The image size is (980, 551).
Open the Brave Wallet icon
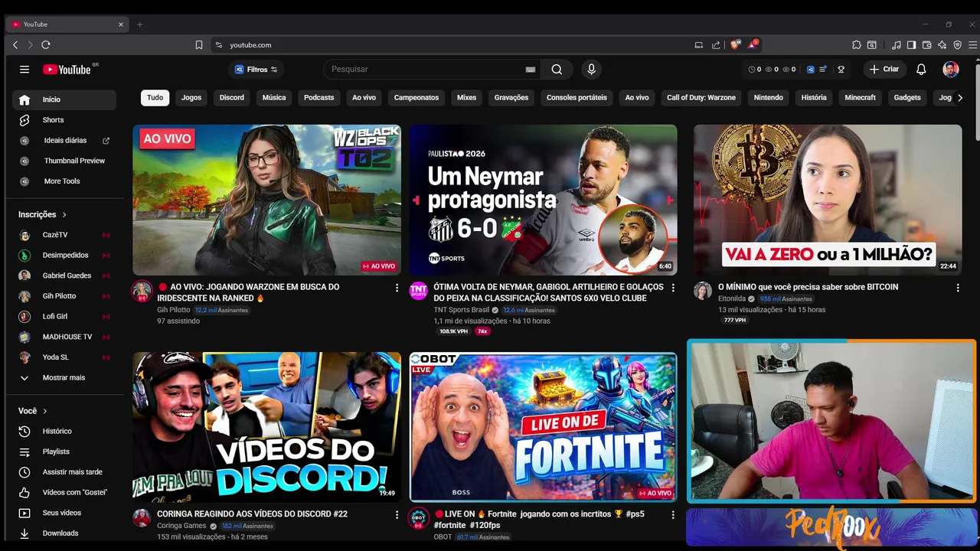(x=927, y=45)
